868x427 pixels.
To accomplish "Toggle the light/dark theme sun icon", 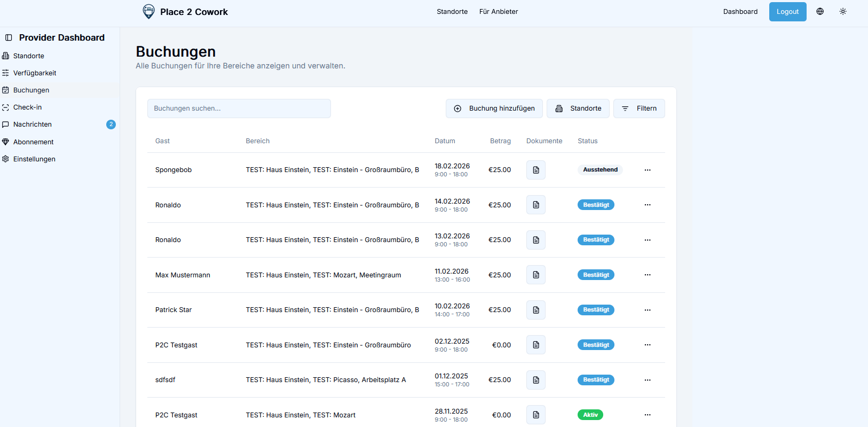I will 843,12.
